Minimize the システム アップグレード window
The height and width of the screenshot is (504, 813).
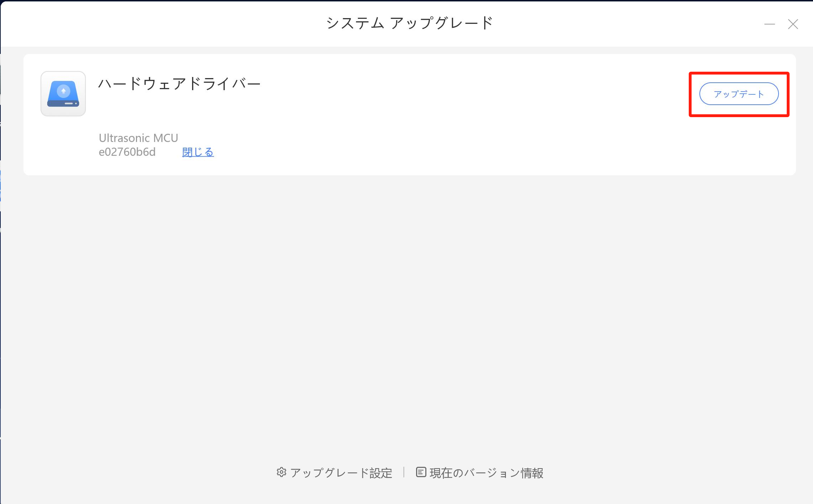(769, 24)
